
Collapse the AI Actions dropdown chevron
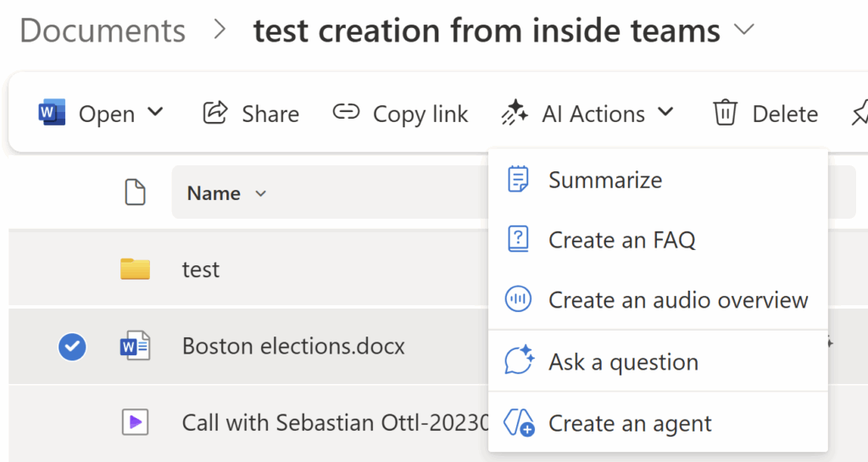pos(665,113)
